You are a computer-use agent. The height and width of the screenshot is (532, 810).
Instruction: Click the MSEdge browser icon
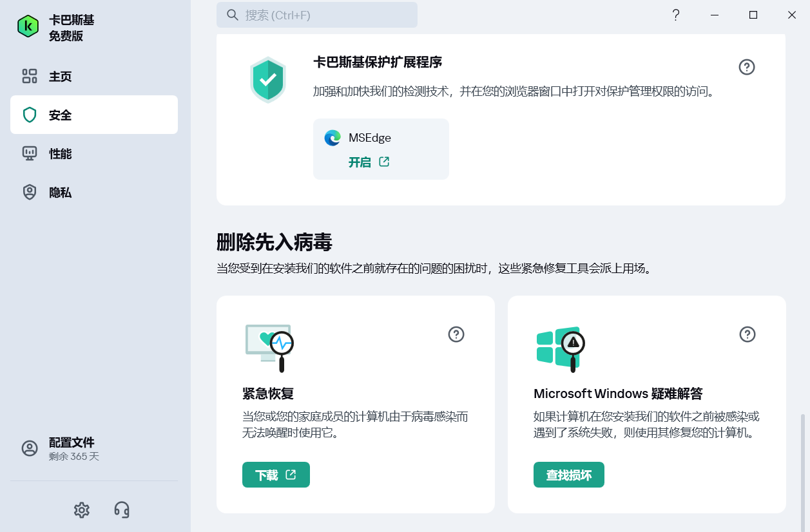tap(333, 138)
